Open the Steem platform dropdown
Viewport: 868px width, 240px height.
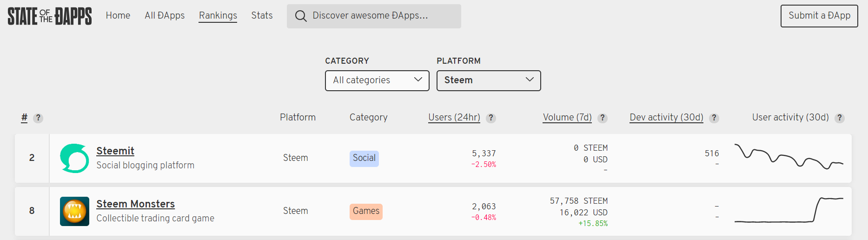(489, 80)
